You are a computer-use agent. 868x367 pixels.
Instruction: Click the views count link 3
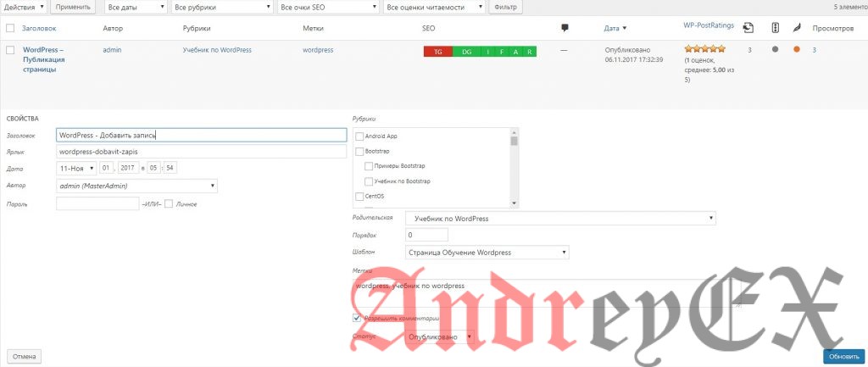pyautogui.click(x=815, y=50)
